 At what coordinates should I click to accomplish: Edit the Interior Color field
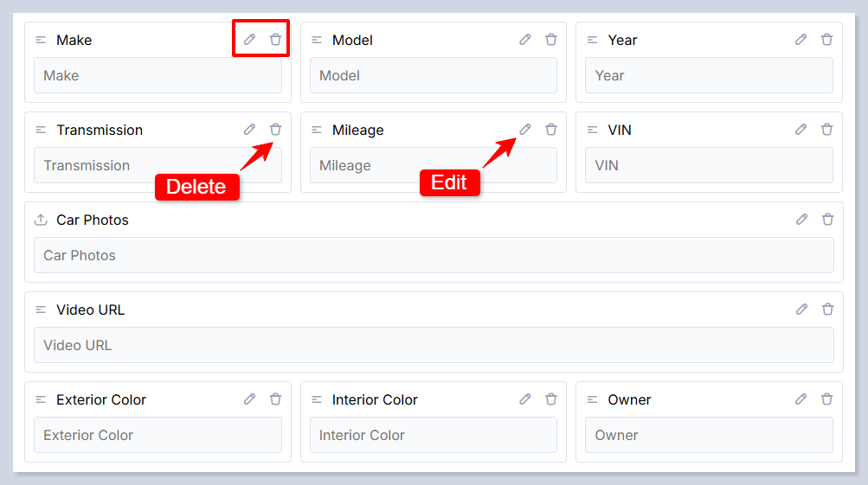point(525,399)
